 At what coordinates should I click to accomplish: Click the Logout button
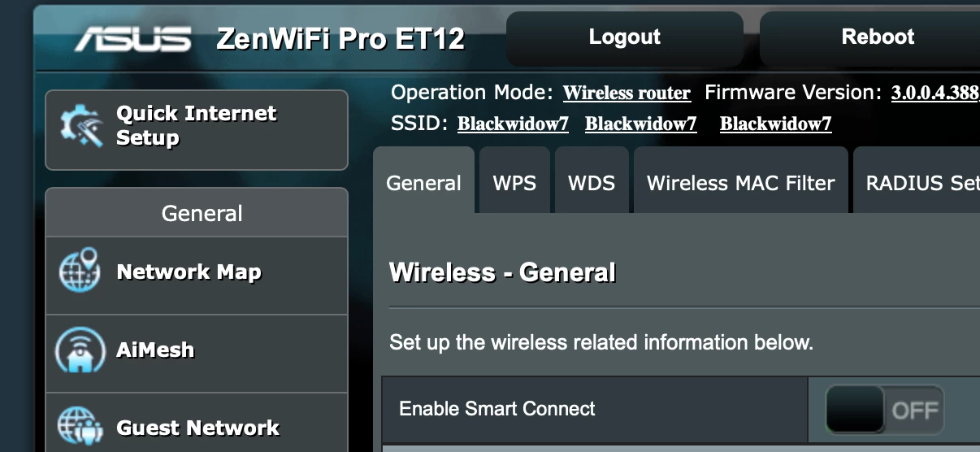624,37
